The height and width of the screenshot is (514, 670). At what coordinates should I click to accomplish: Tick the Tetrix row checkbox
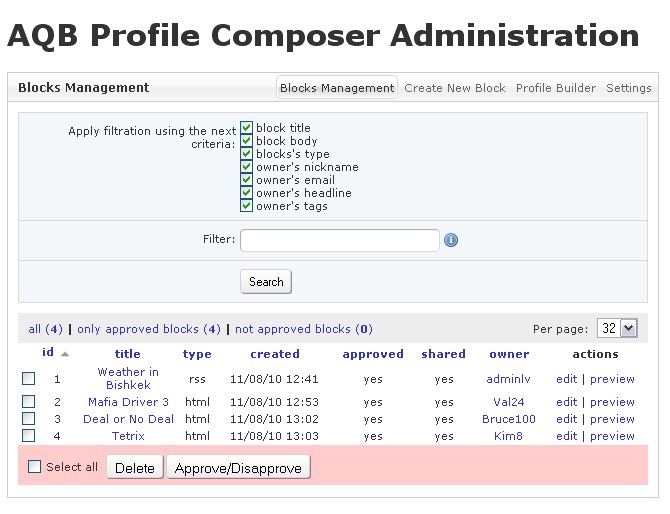pyautogui.click(x=29, y=435)
